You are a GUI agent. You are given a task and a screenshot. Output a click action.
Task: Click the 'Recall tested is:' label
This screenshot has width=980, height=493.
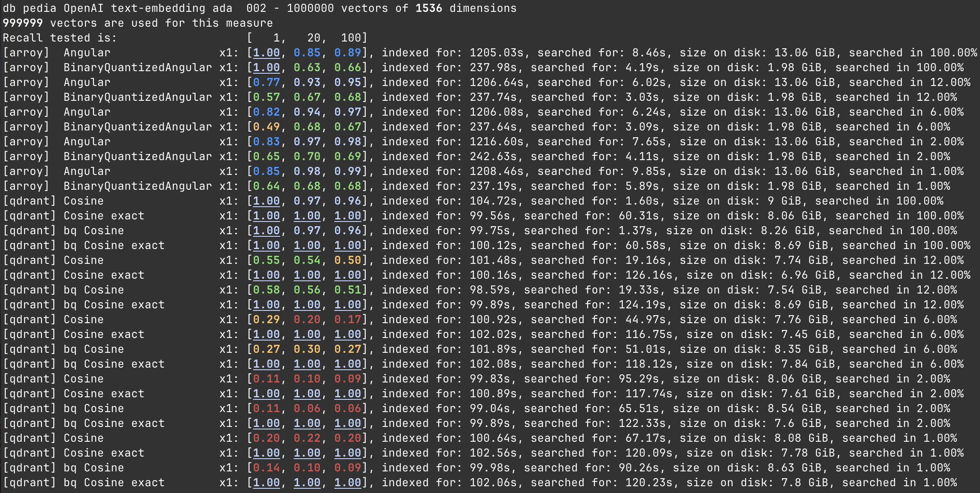[x=60, y=38]
